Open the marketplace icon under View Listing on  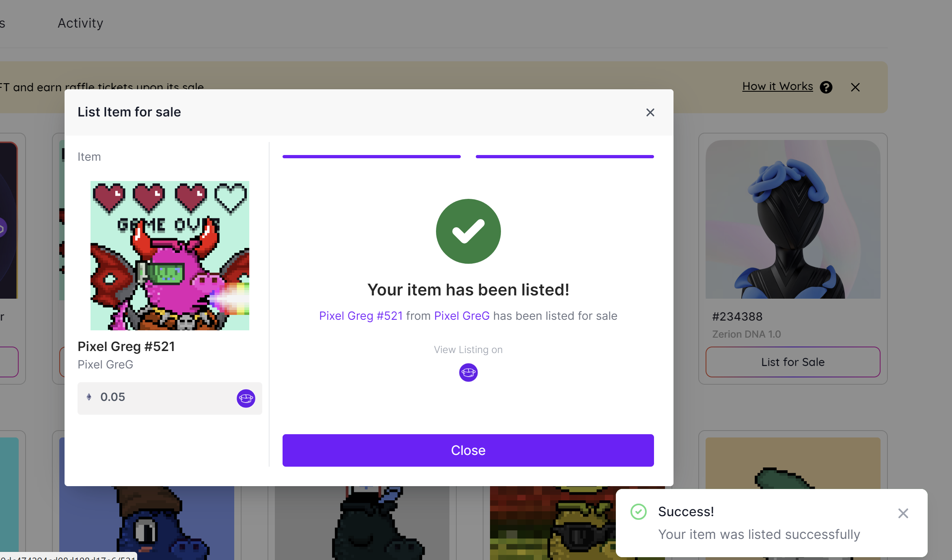468,372
